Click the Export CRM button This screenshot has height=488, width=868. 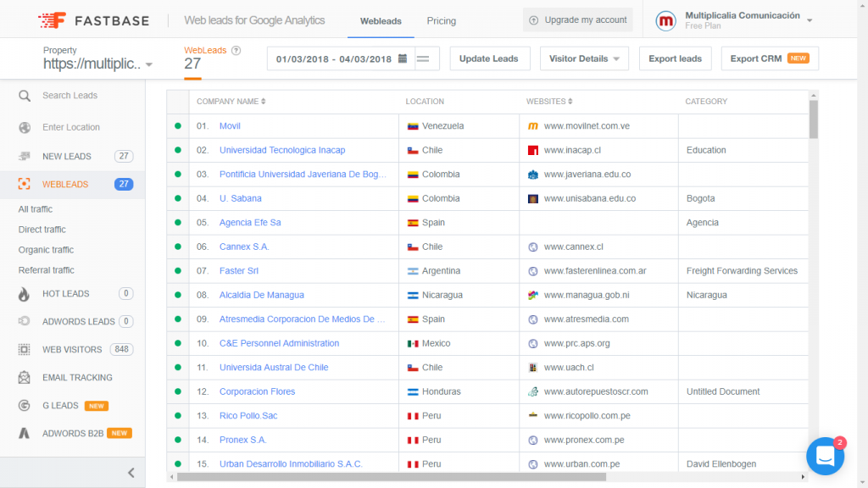pos(770,58)
